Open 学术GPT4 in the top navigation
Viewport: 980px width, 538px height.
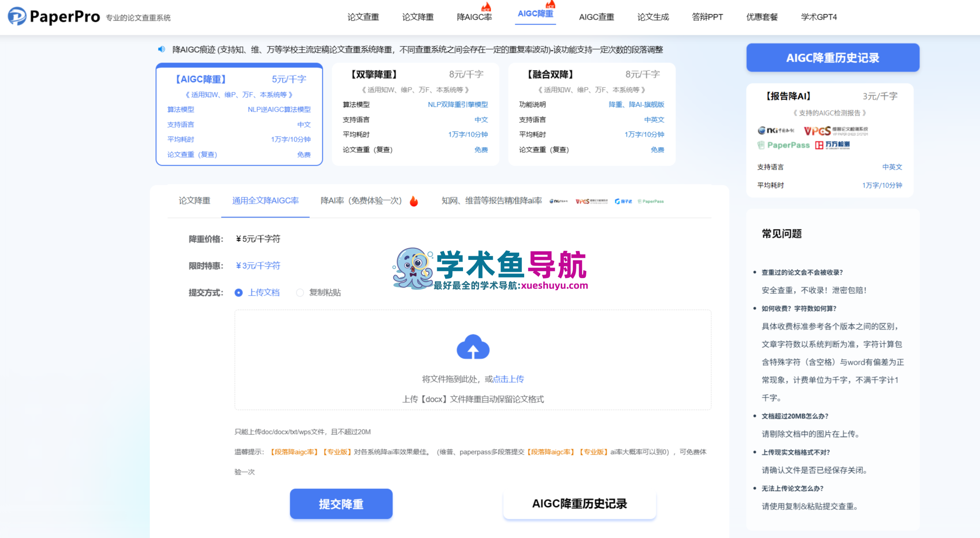point(819,17)
